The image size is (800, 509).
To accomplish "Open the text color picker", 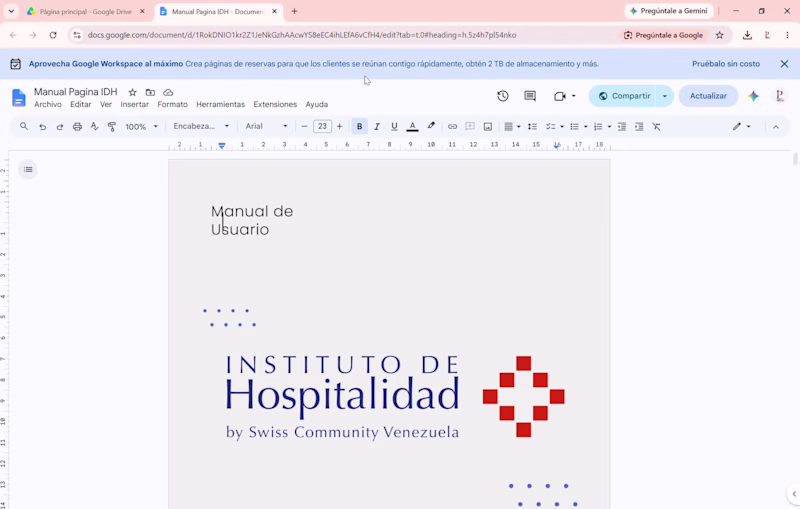I will coord(412,126).
